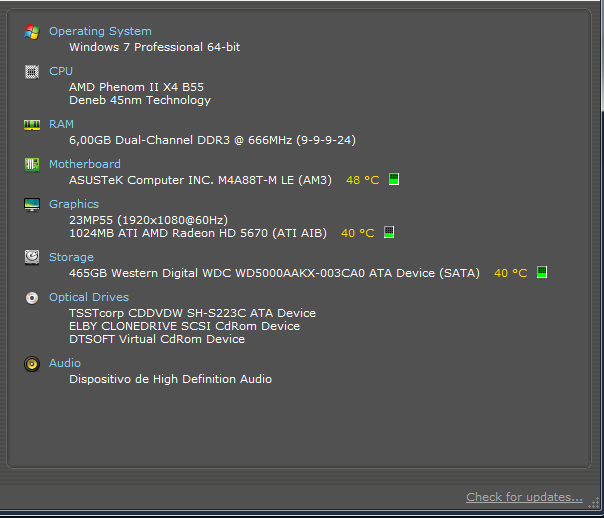
Task: Select the DTSOFT Virtual CdRom Device text
Action: click(157, 339)
